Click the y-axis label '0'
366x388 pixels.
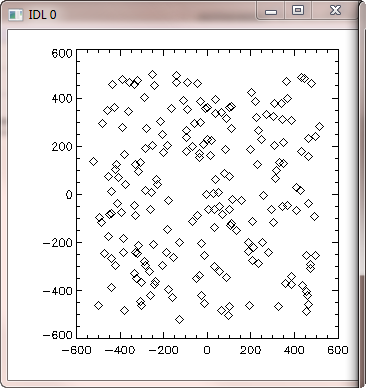coord(69,195)
